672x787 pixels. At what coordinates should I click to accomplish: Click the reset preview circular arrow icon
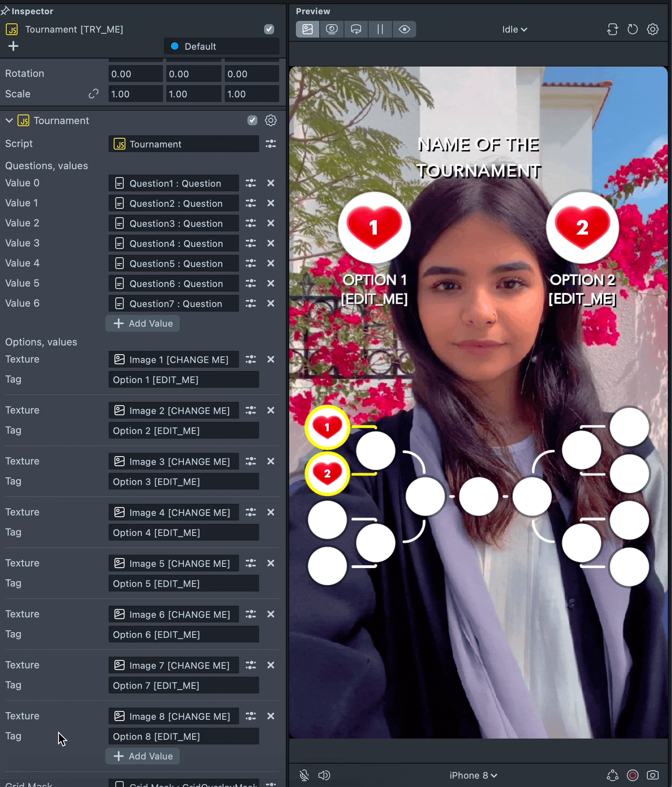tap(633, 29)
